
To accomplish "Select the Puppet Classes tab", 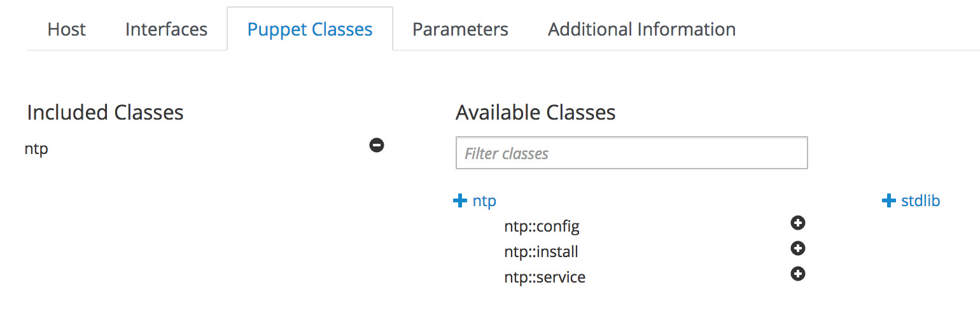I will coord(310,29).
